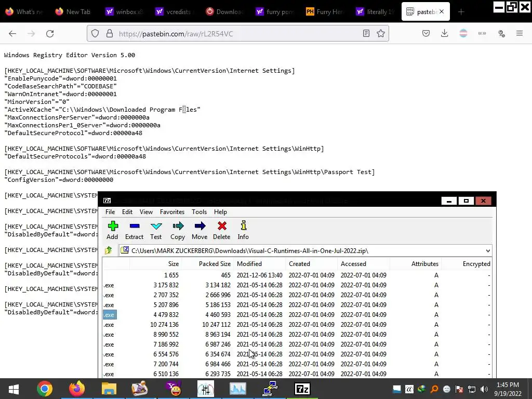Sort 7-Zip list by Size column

(x=155, y=263)
